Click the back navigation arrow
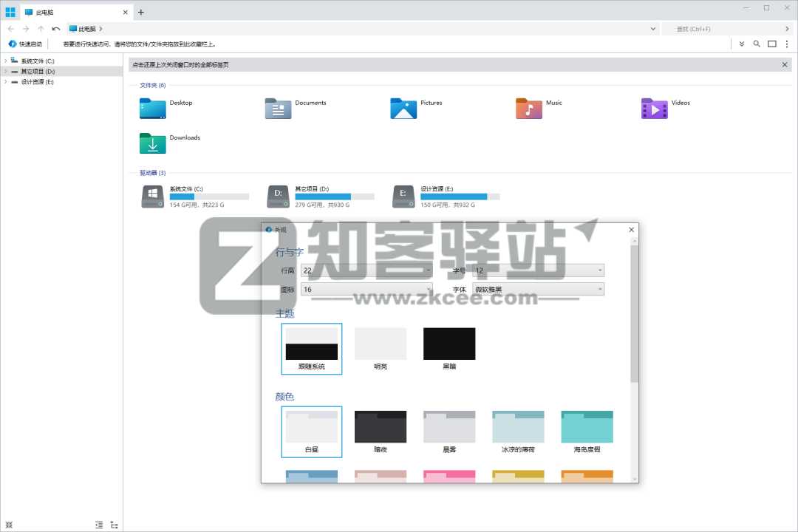Screen dimensions: 798x532 [x=10, y=28]
